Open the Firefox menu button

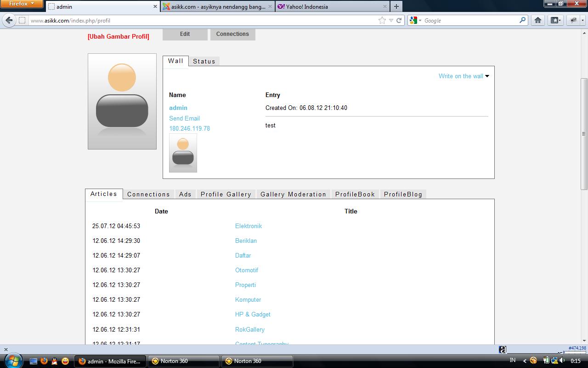(x=22, y=4)
